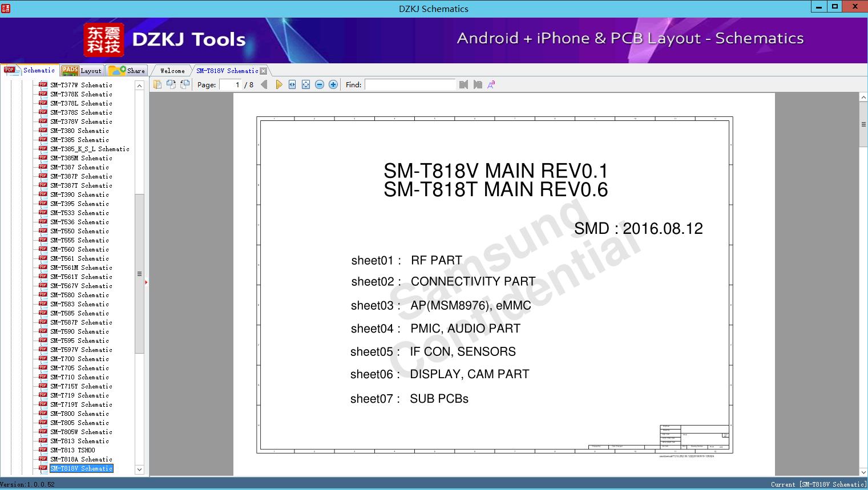Open SM-T536 Schematic in the tree
Image resolution: width=868 pixels, height=490 pixels.
[79, 222]
